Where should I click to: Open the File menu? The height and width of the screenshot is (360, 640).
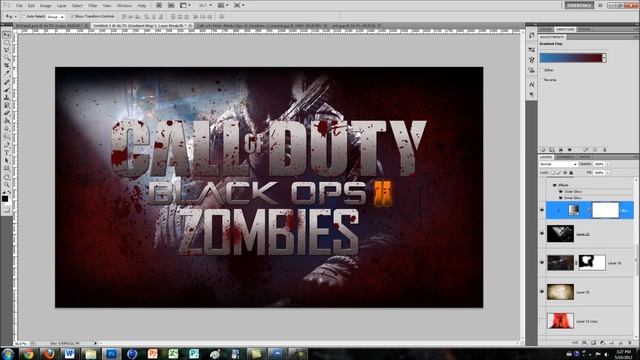click(19, 6)
